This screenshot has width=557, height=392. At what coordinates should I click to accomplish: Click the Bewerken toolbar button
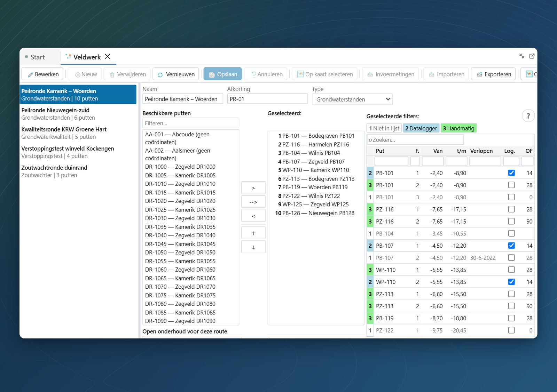(x=42, y=74)
